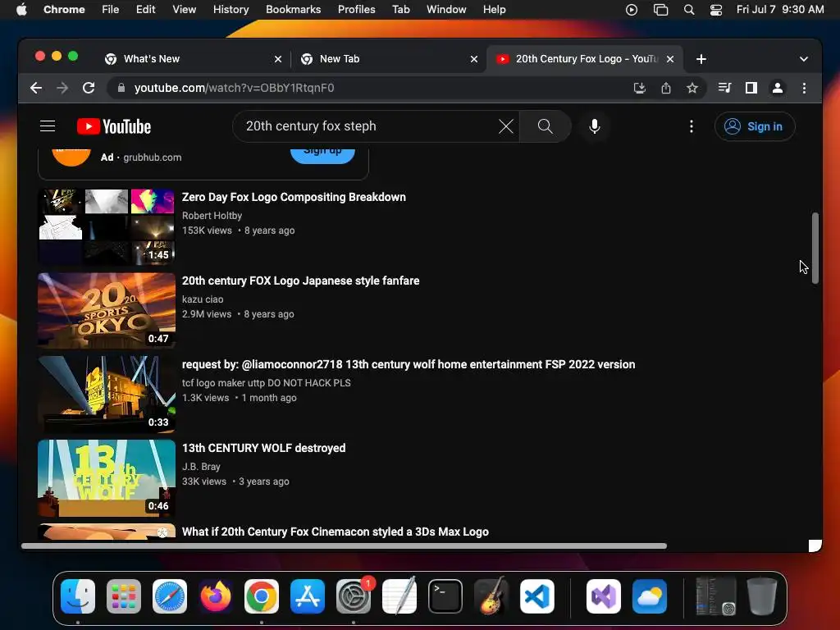
Task: Launch Firefox from the Dock
Action: coord(216,596)
